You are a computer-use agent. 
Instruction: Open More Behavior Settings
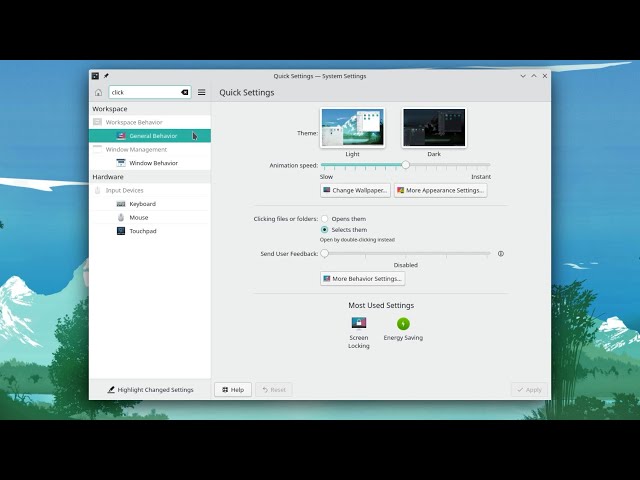click(362, 279)
